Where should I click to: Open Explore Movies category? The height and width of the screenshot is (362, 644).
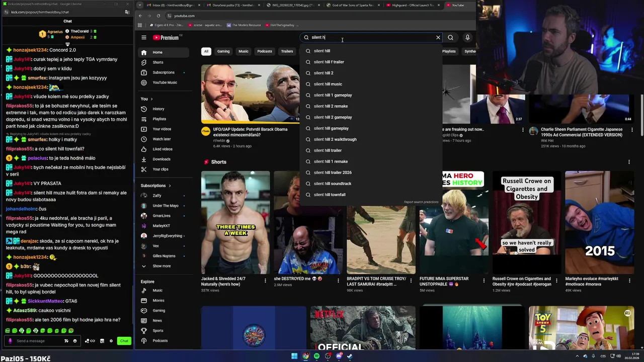click(x=163, y=301)
